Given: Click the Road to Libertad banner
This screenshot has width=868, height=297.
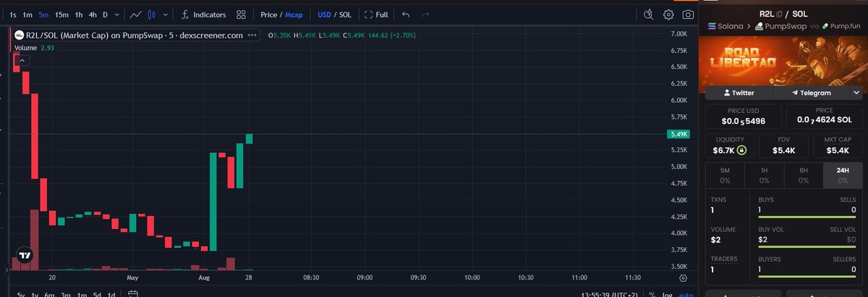Looking at the screenshot, I should (784, 59).
